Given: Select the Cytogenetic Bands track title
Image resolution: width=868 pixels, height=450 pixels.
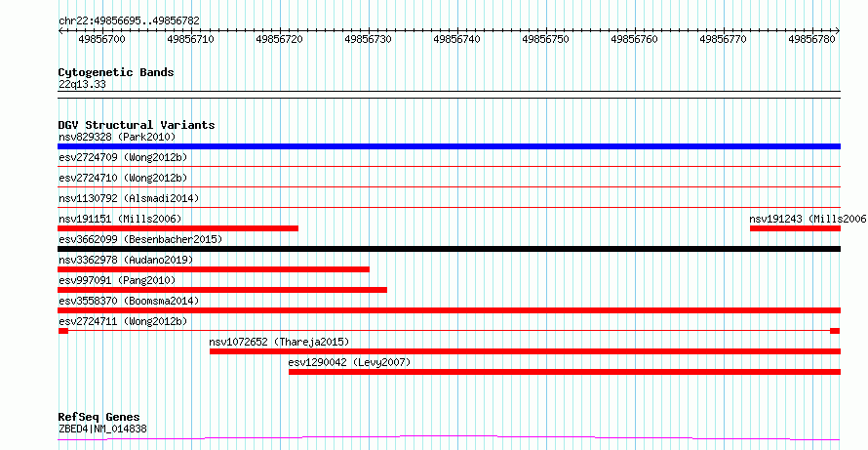Looking at the screenshot, I should 116,72.
